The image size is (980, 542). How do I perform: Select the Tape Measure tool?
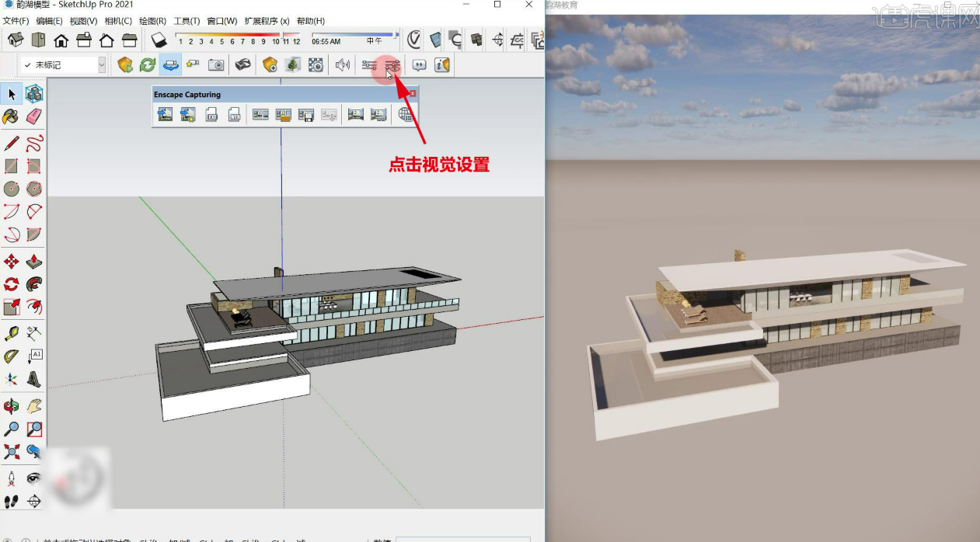coord(12,334)
